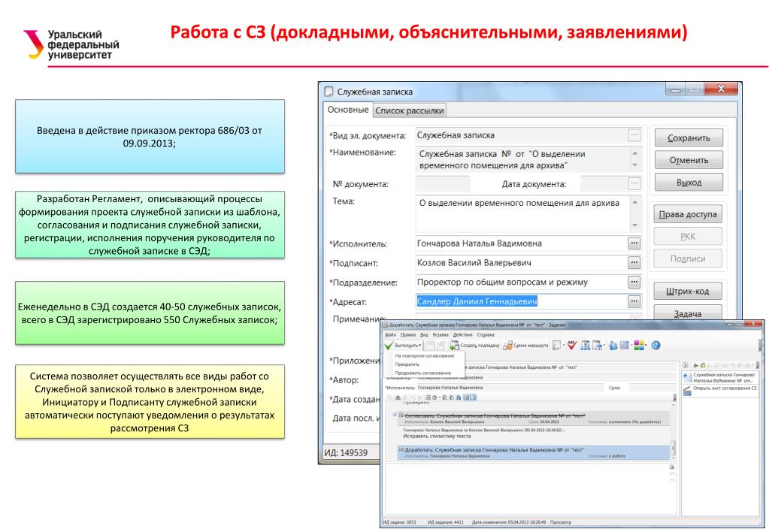
Task: Click the blue bell icon in task toolbar
Action: (x=613, y=345)
